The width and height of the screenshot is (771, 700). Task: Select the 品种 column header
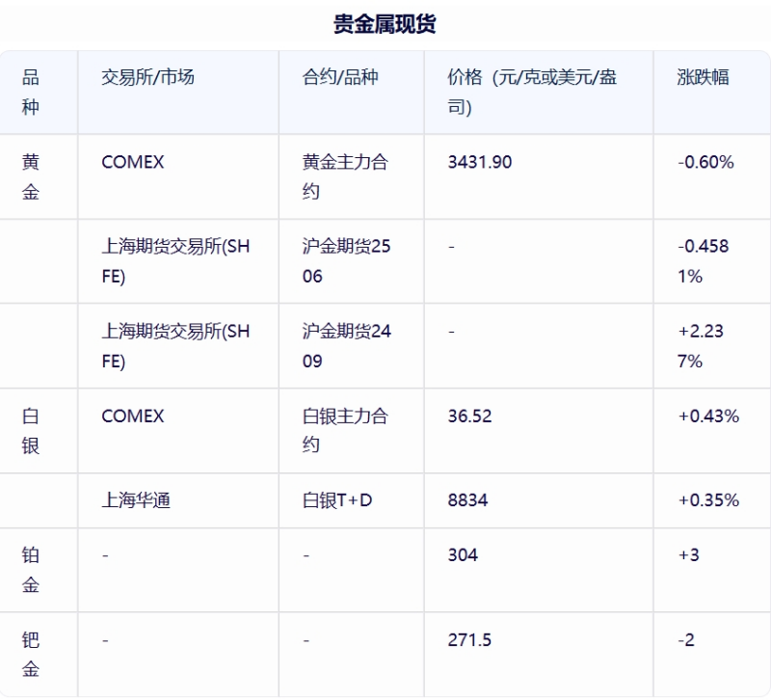31,92
